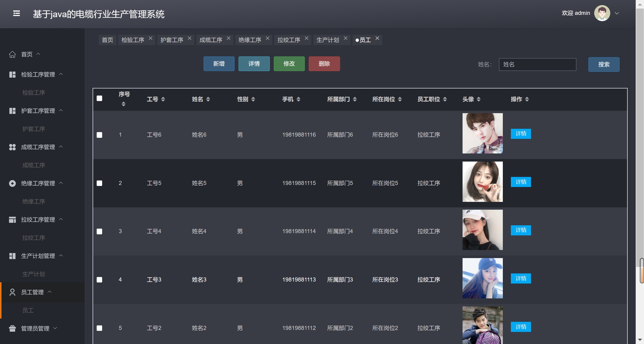Sort by 所在岗位 column arrows

click(400, 99)
